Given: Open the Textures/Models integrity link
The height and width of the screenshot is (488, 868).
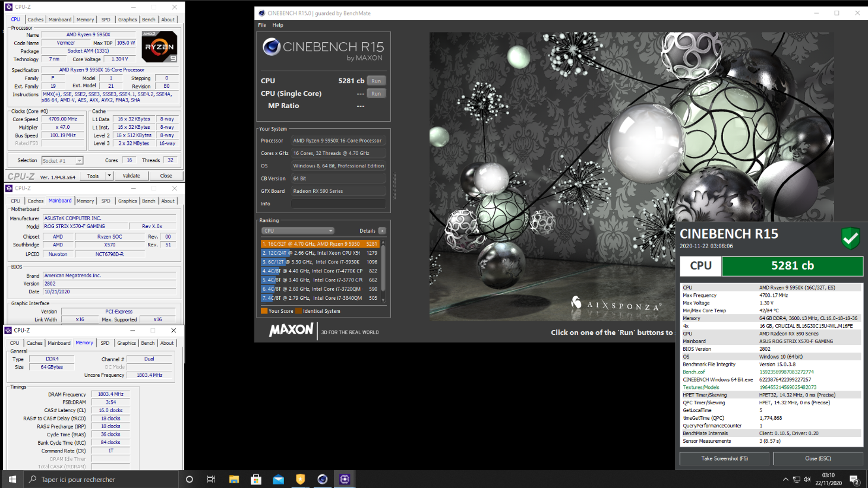Looking at the screenshot, I should click(700, 388).
